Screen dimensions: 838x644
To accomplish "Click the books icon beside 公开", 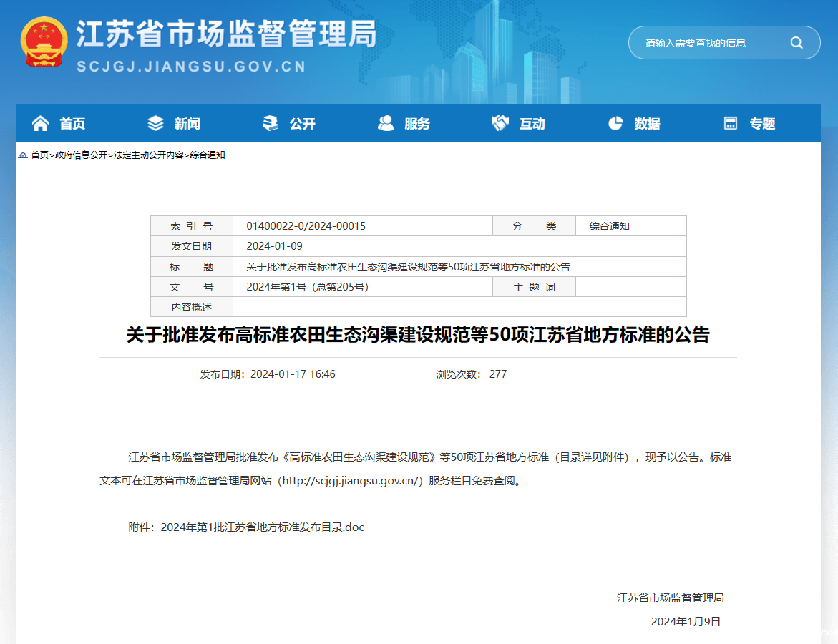I will 271,124.
